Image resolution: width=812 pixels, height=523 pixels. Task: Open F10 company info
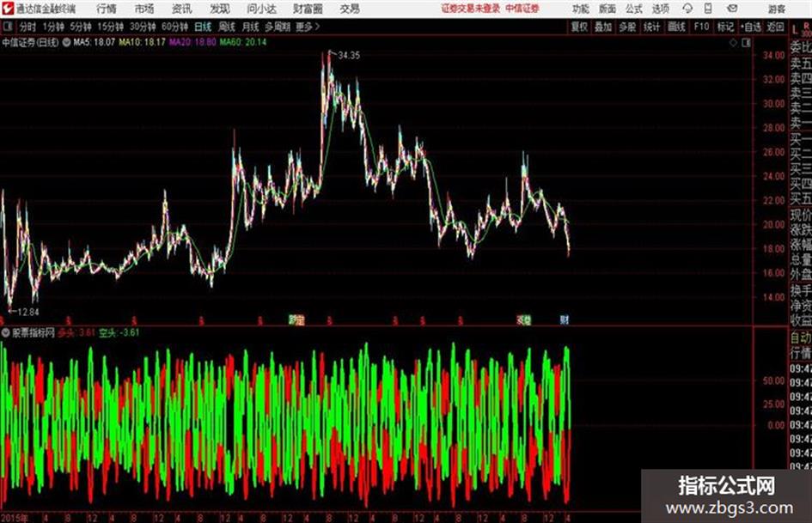701,27
